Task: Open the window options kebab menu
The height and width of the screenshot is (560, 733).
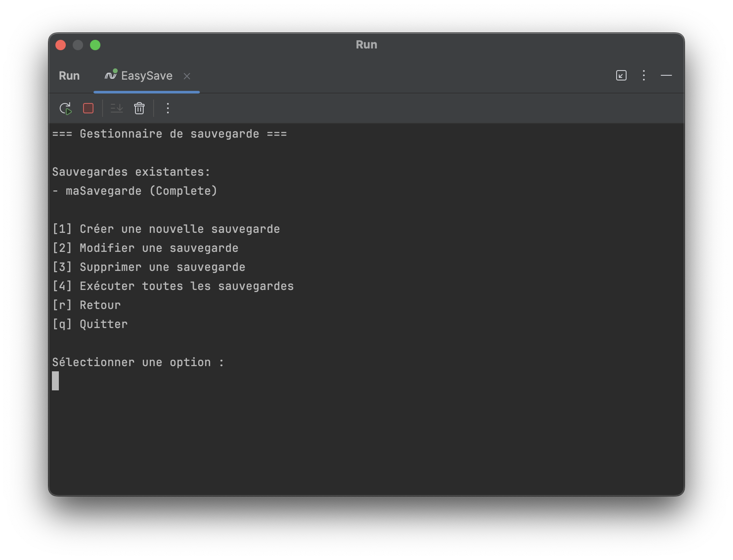Action: point(643,76)
